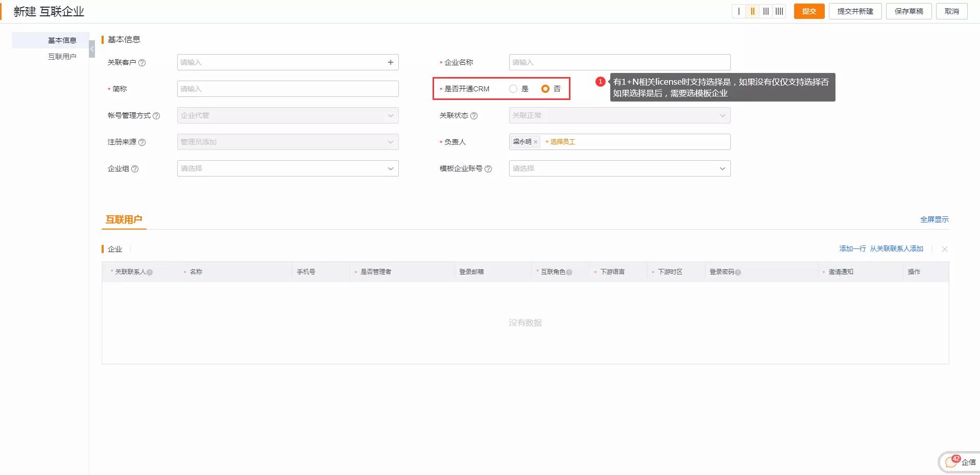The image size is (980, 475).
Task: Open 注册来源 dropdown
Action: [x=288, y=142]
